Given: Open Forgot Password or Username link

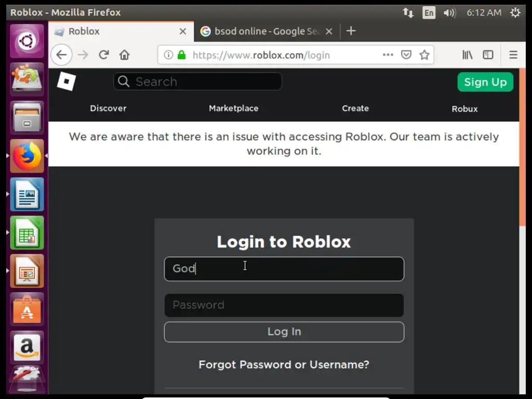Looking at the screenshot, I should point(284,364).
